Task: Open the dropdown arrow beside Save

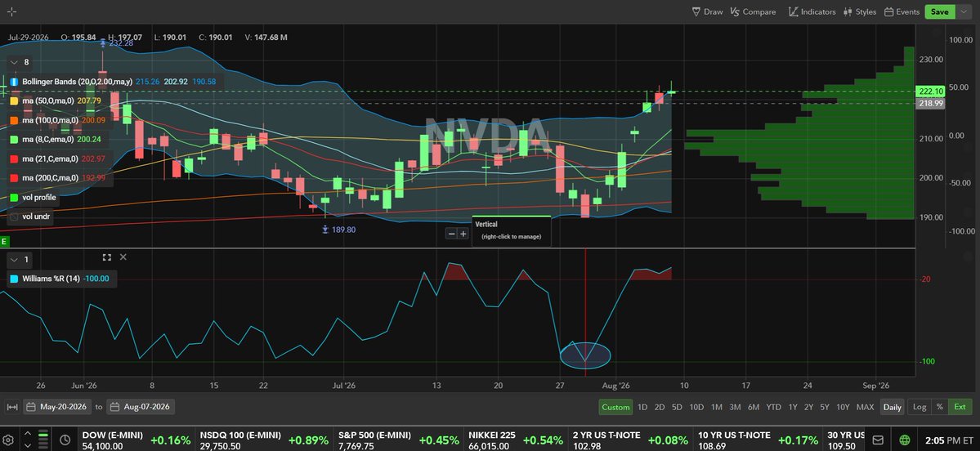Action: point(963,11)
